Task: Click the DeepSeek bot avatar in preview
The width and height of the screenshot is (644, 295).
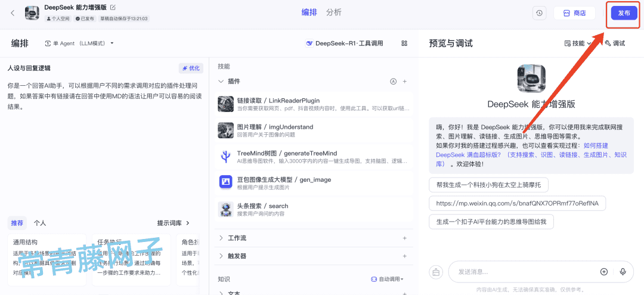Action: pyautogui.click(x=531, y=79)
